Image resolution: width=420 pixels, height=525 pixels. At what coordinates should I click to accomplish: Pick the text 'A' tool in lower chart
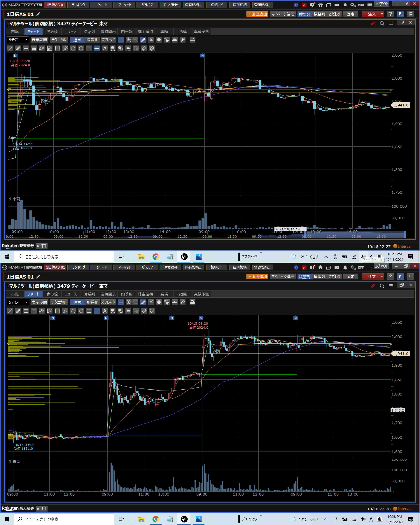105,311
